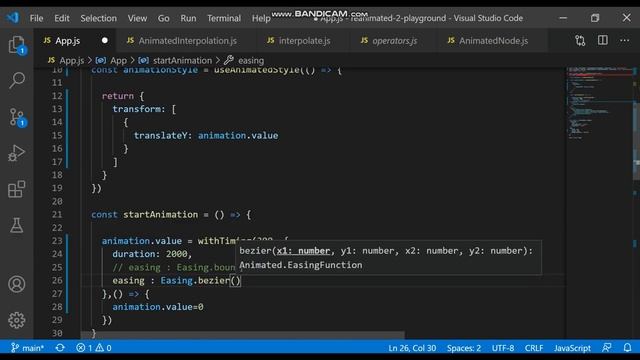Open the File menu

point(36,18)
